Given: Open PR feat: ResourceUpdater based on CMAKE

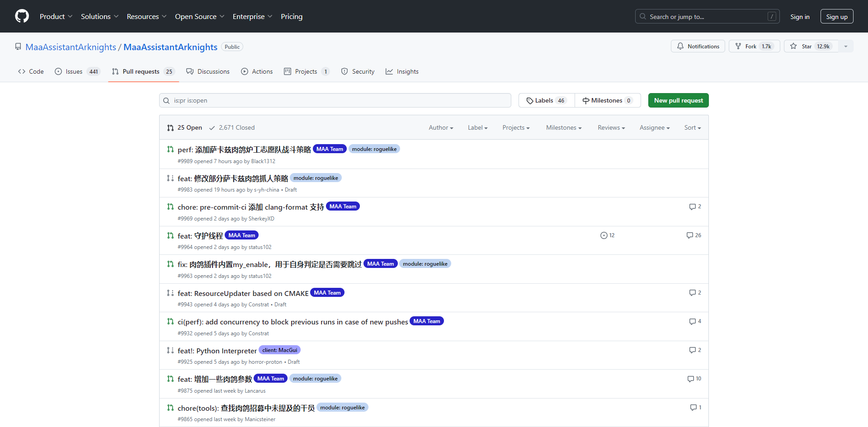Looking at the screenshot, I should (x=243, y=293).
